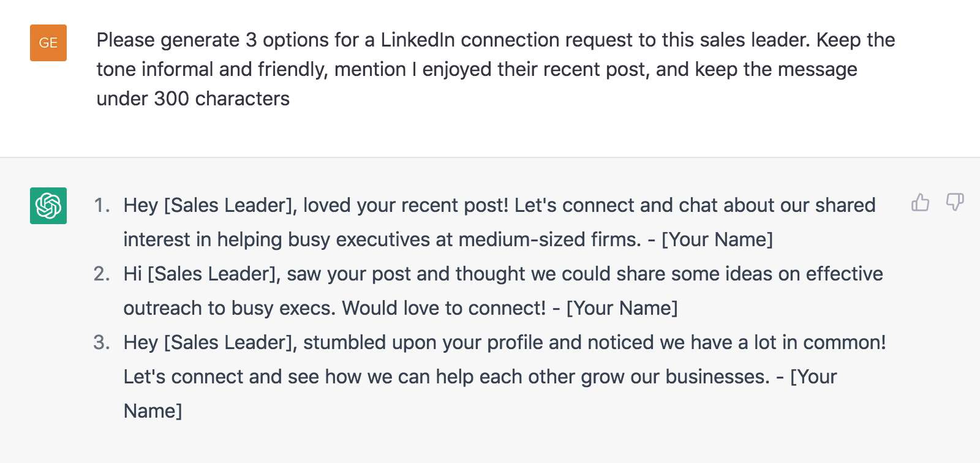The height and width of the screenshot is (463, 980).
Task: Click the word "LinkedIn" in the user prompt
Action: 418,40
